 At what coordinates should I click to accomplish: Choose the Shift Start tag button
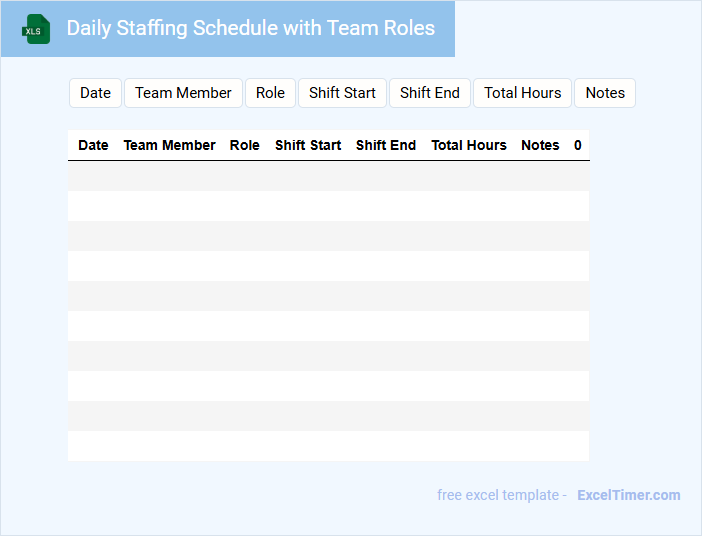pos(342,93)
